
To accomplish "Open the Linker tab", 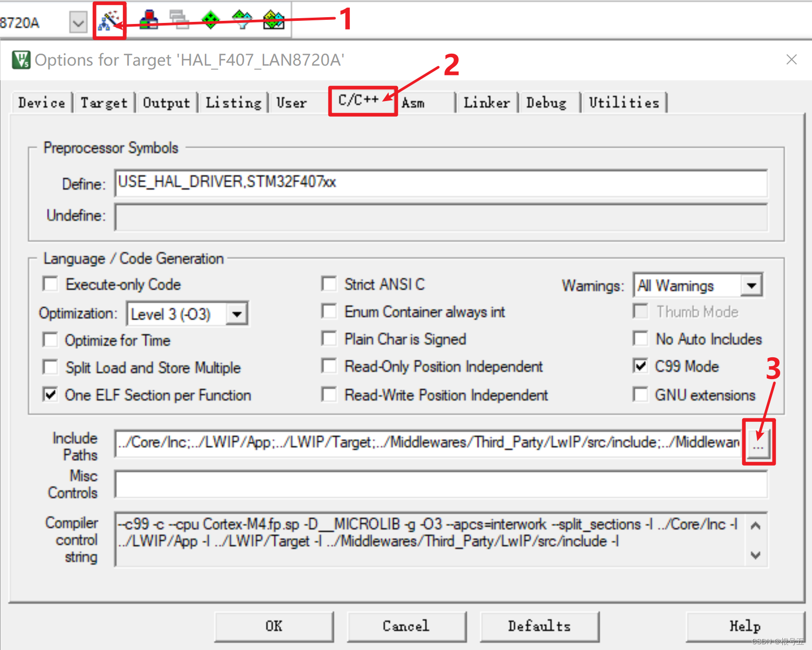I will pos(487,103).
